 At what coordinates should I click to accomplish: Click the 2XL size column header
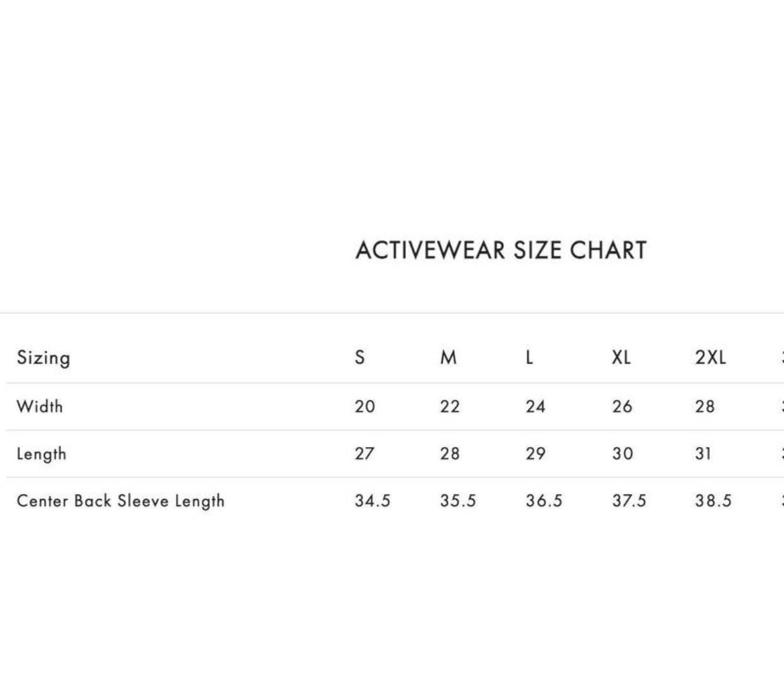710,357
